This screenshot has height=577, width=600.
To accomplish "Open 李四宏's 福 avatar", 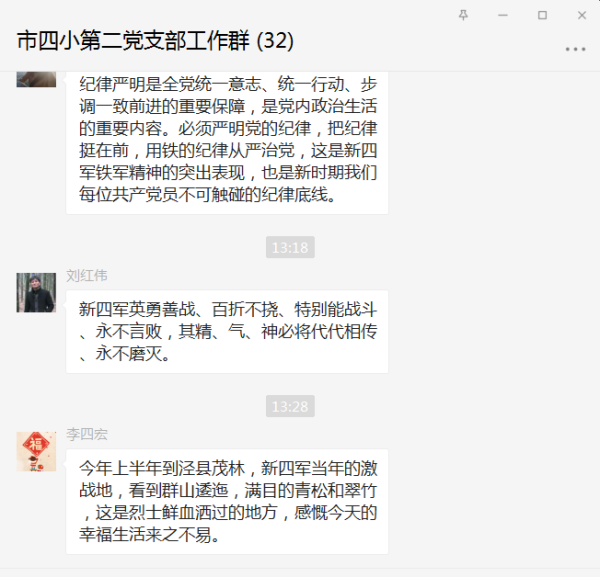I will click(36, 451).
